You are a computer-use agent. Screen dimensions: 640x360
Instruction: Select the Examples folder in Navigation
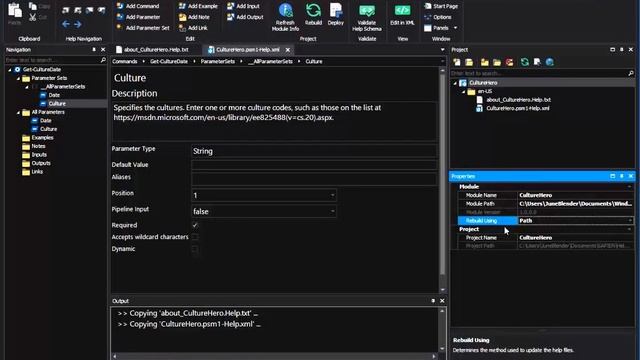(x=38, y=138)
